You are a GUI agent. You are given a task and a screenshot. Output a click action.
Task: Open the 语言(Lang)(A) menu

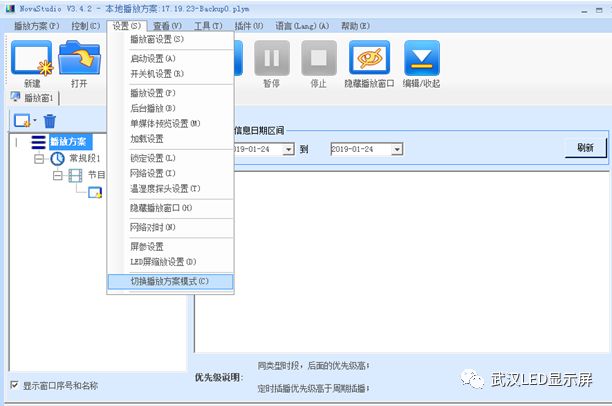(x=302, y=26)
